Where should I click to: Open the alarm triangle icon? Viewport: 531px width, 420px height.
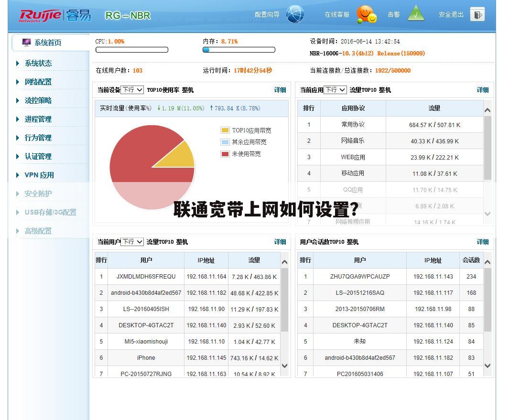tap(416, 13)
